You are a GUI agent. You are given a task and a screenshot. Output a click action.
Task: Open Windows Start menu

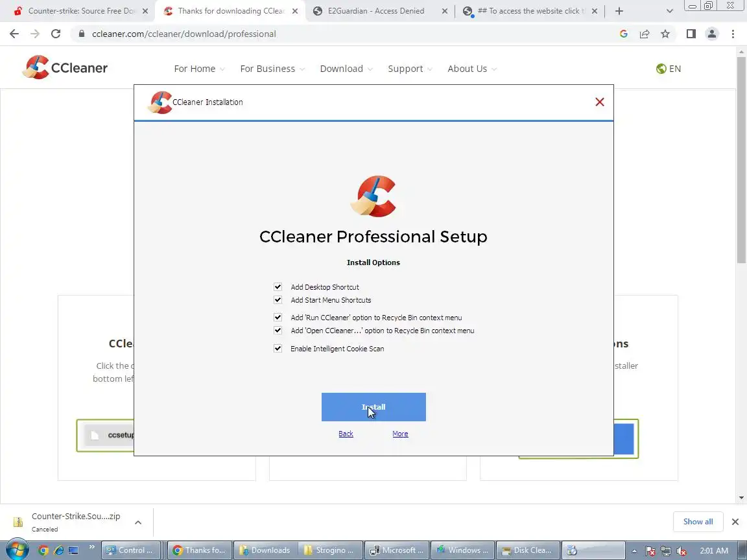click(17, 550)
